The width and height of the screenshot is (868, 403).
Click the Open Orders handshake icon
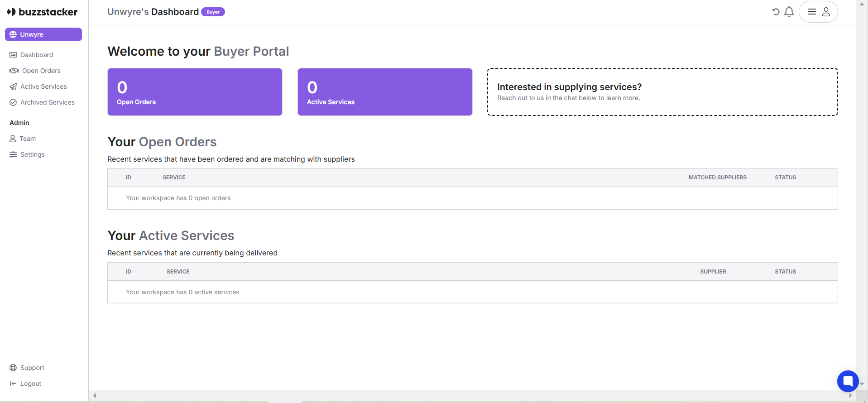point(14,71)
